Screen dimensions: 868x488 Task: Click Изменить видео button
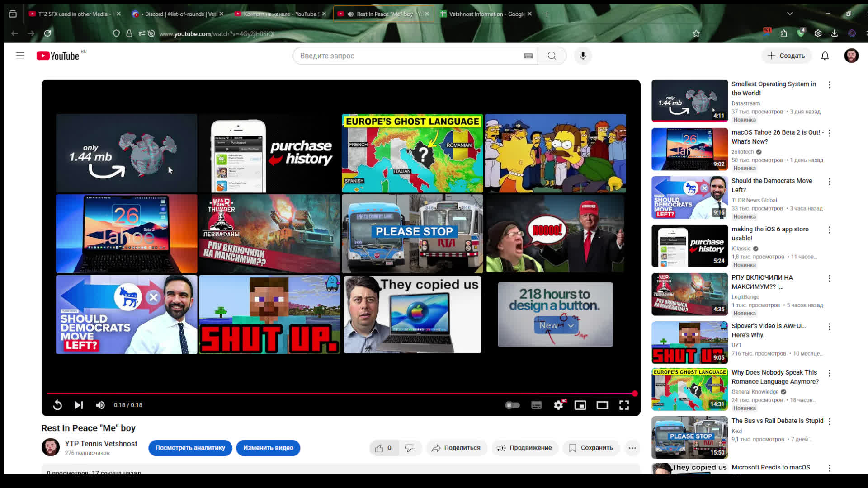pos(268,448)
